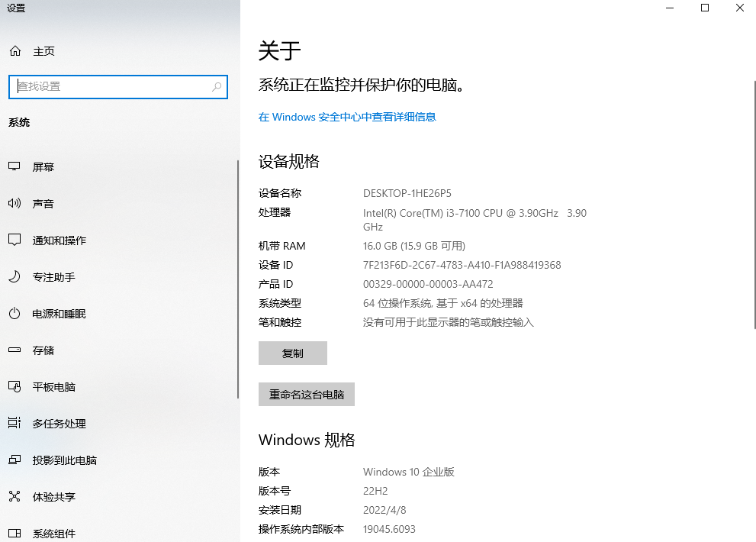Click edition value Windows 10 企业版

(409, 472)
